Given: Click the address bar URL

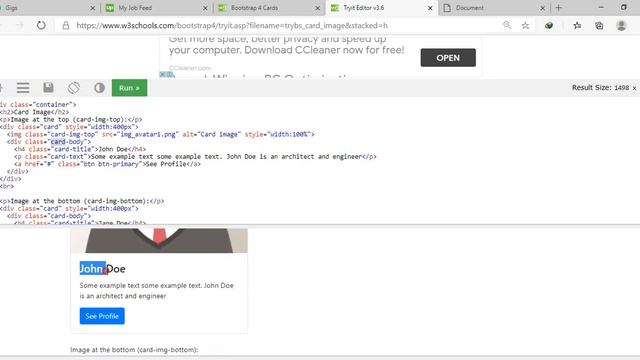Looking at the screenshot, I should (232, 25).
